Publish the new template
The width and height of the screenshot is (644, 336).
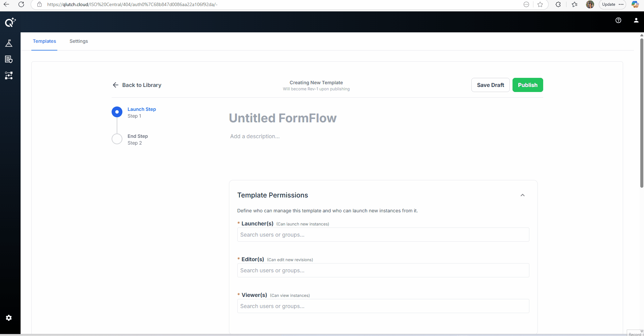coord(527,85)
